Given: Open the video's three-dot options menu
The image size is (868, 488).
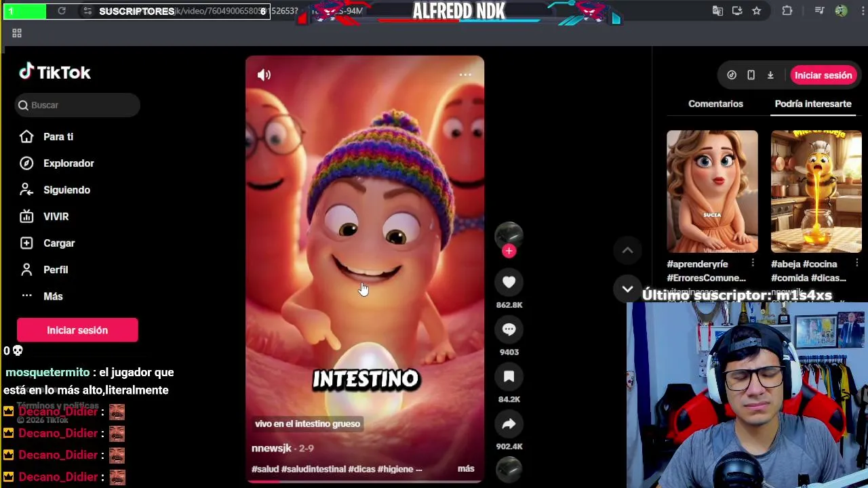Looking at the screenshot, I should coord(465,75).
